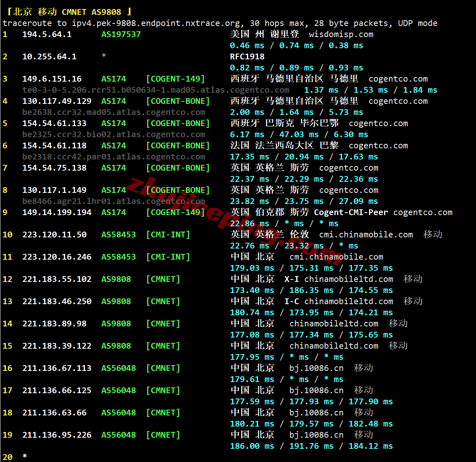Image resolution: width=476 pixels, height=462 pixels.
Task: Click AS56048 in hop 17
Action: [119, 390]
